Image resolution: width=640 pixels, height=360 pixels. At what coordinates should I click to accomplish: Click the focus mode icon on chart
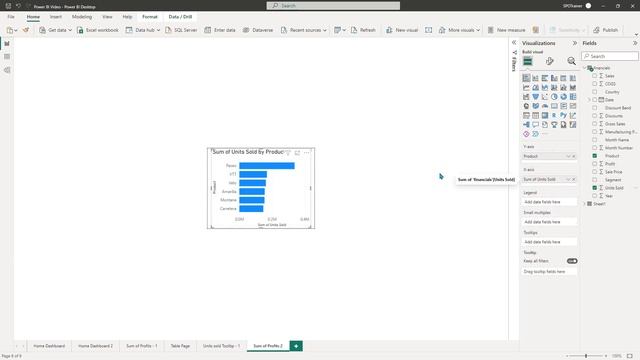[x=297, y=153]
